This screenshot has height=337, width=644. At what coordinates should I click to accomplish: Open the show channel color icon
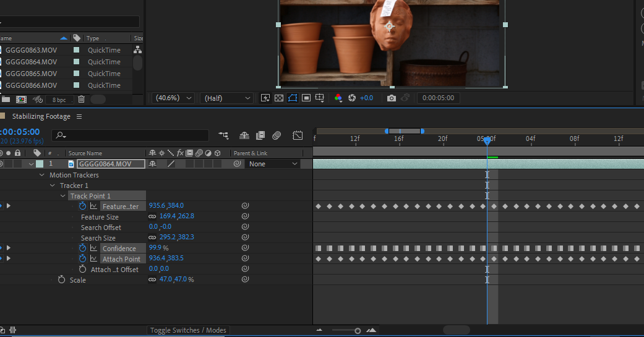[x=338, y=98]
